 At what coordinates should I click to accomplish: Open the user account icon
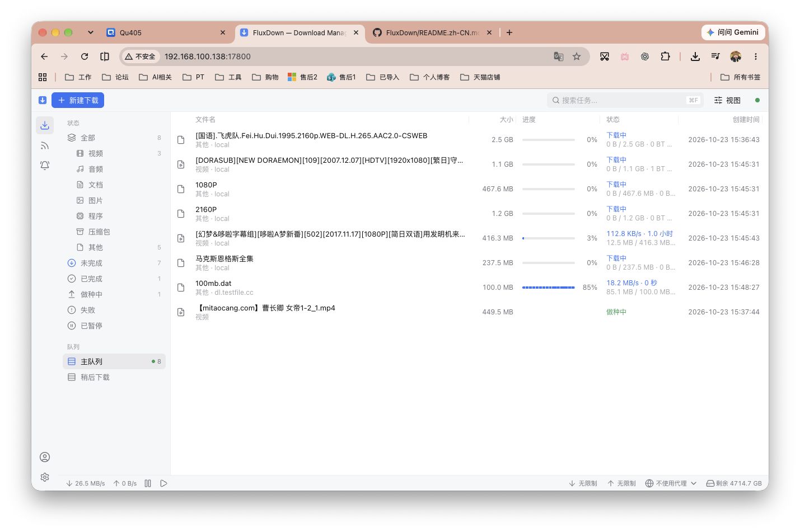tap(45, 457)
